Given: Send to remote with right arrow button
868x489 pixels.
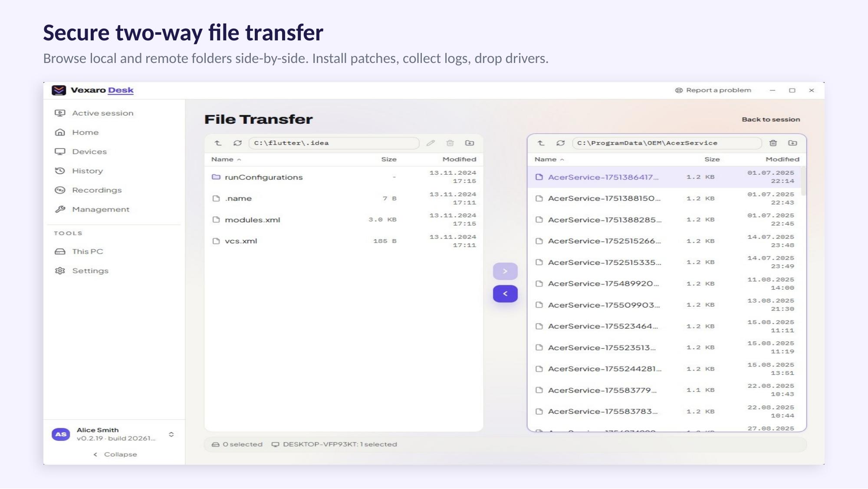Looking at the screenshot, I should pos(505,271).
